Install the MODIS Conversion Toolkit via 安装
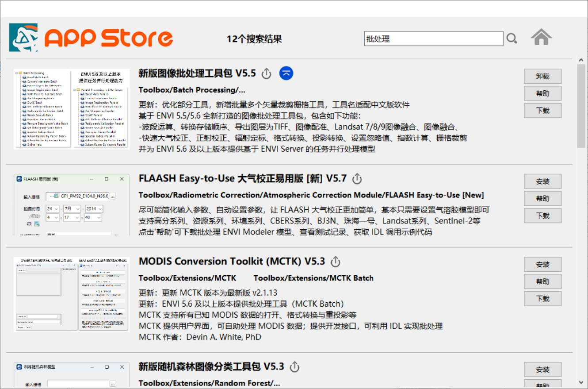This screenshot has height=389, width=588. 542,265
